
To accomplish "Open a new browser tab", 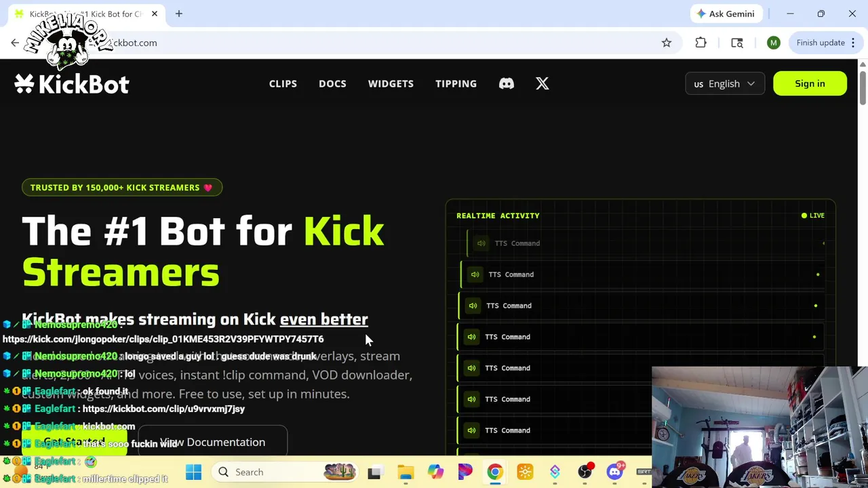I will pyautogui.click(x=179, y=14).
